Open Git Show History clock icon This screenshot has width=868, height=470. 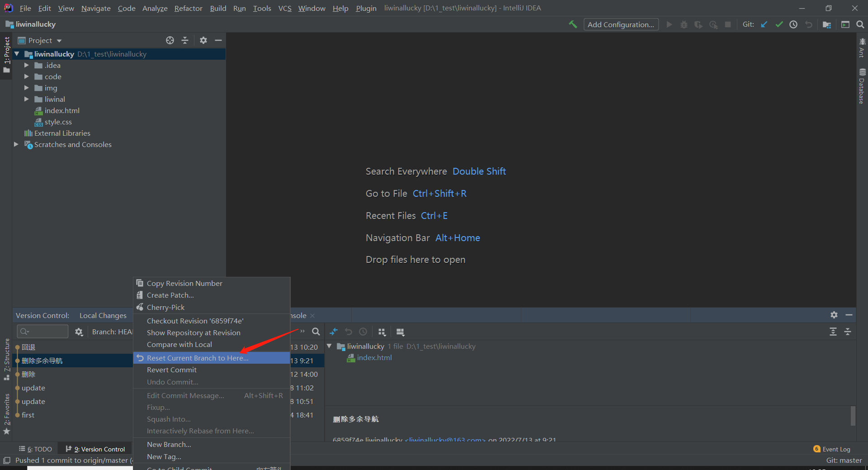coord(793,24)
